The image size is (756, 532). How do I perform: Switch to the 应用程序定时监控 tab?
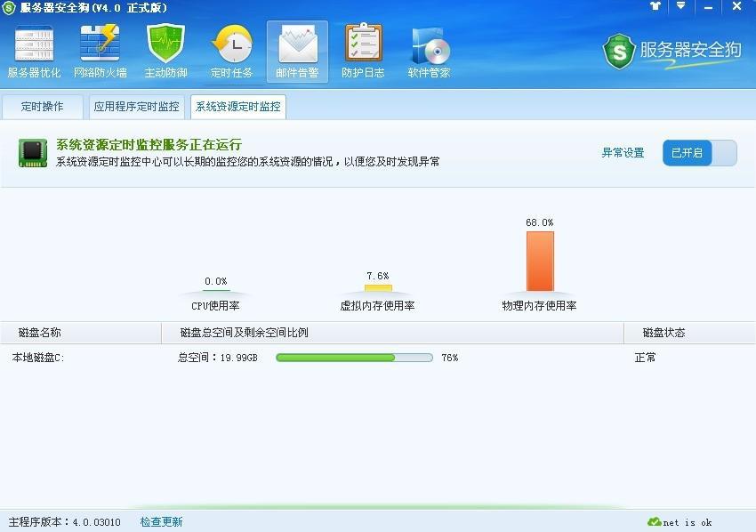click(x=136, y=106)
